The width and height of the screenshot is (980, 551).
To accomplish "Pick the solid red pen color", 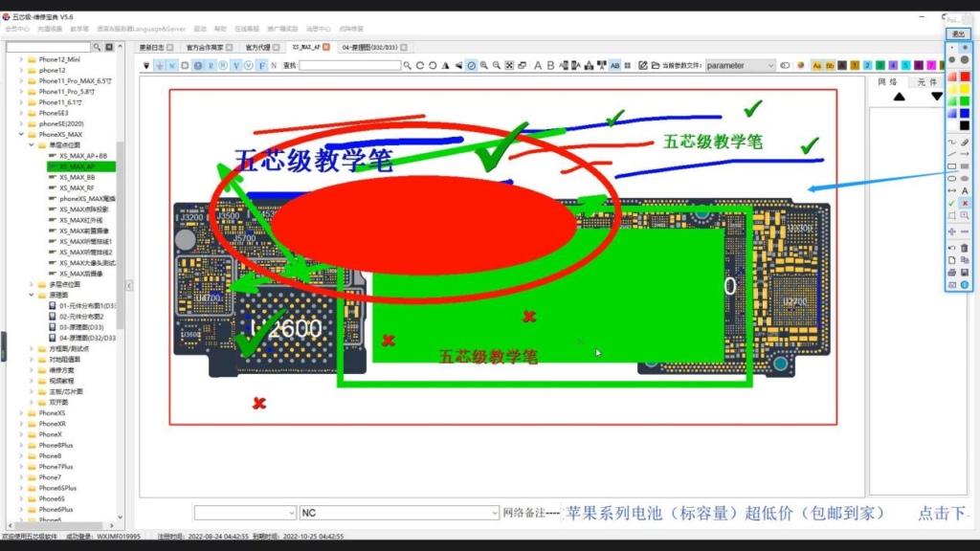I will pos(965,77).
